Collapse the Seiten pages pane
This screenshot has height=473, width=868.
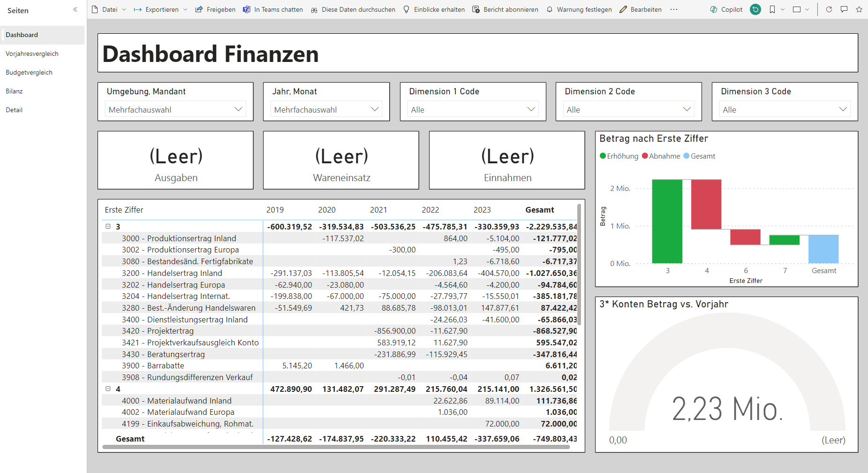(75, 9)
